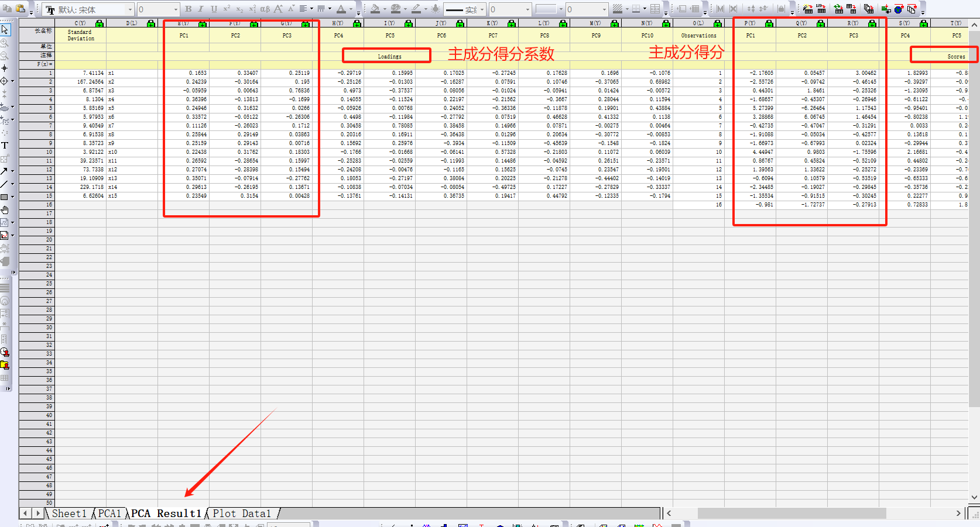Viewport: 980px width, 527px height.
Task: Open the line style dropdown
Action: pos(482,9)
